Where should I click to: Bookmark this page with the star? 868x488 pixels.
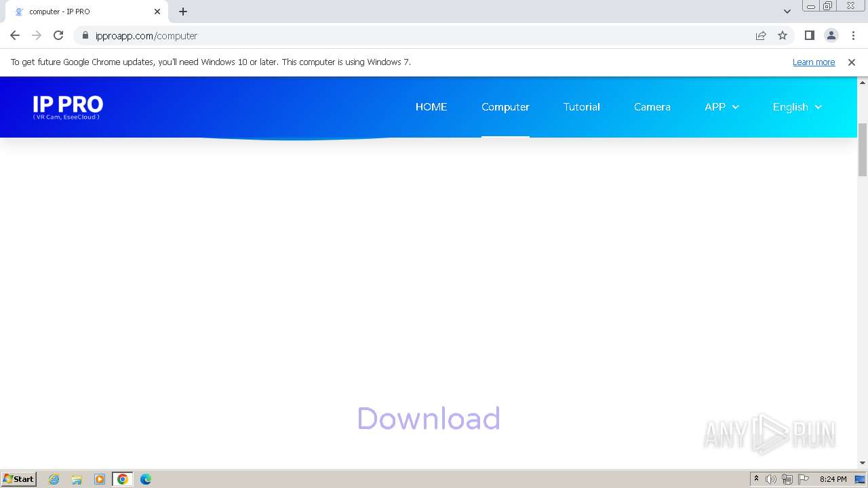click(x=783, y=35)
